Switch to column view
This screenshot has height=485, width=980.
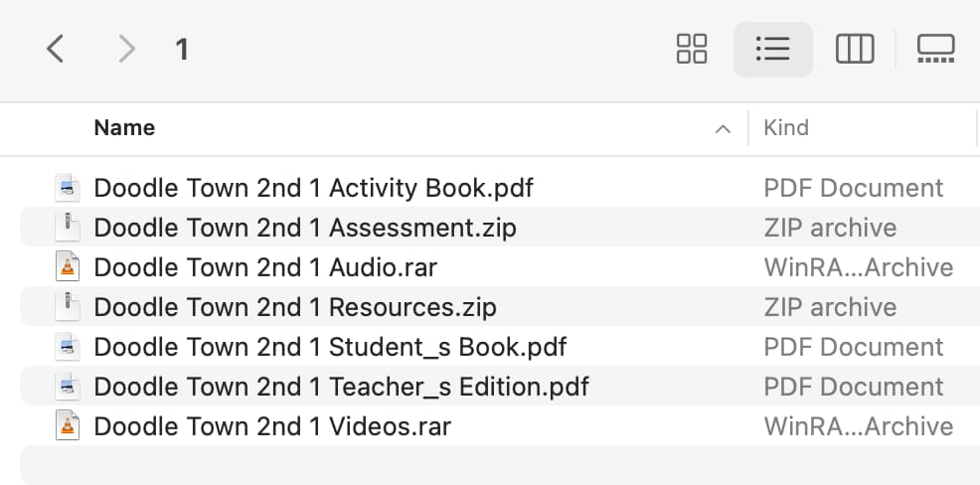[855, 49]
